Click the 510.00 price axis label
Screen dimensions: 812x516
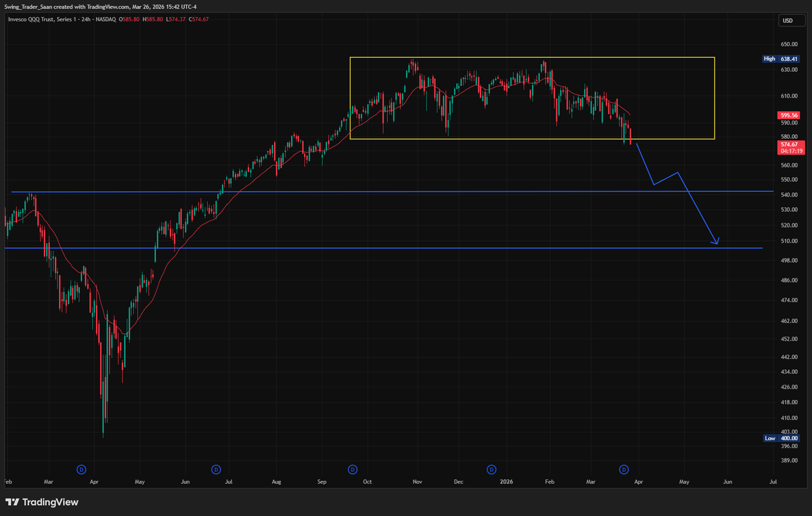[x=789, y=241]
